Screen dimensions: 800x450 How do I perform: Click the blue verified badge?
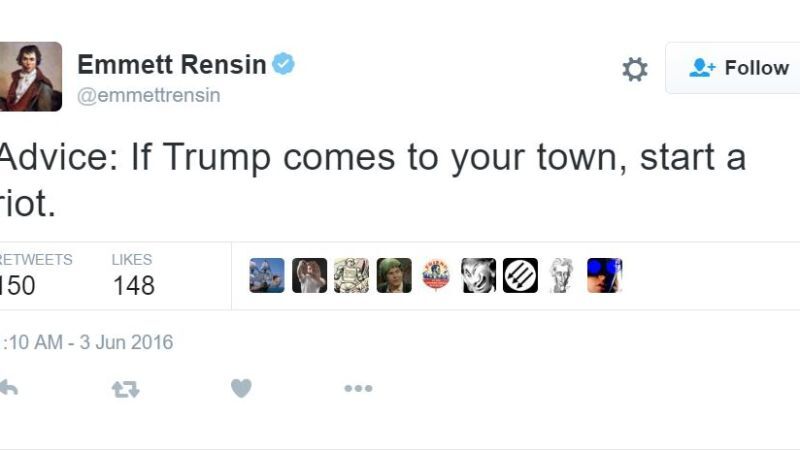(x=284, y=65)
